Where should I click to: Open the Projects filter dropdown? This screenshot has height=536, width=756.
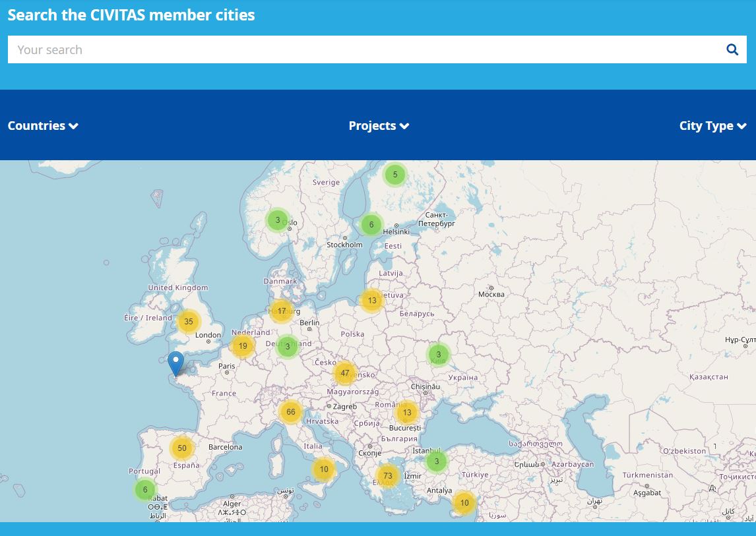(x=379, y=126)
